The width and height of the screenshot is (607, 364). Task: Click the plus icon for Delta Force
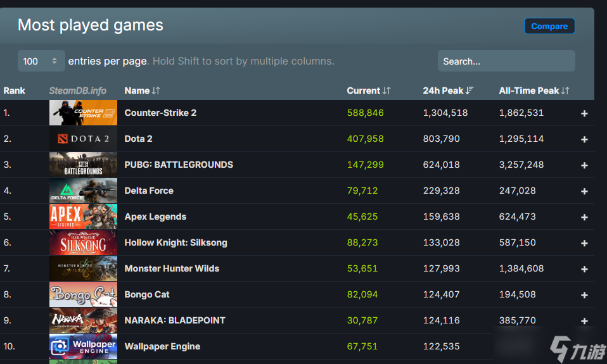pos(584,191)
